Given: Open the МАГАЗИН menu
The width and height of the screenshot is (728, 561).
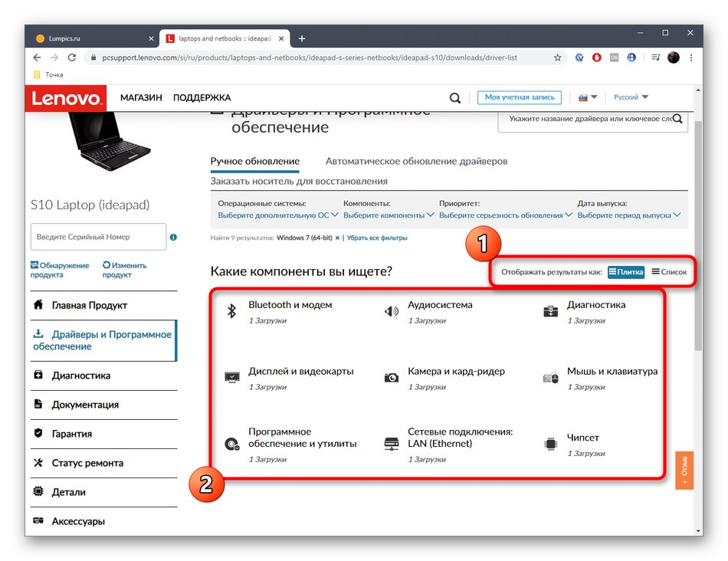Looking at the screenshot, I should (x=141, y=98).
